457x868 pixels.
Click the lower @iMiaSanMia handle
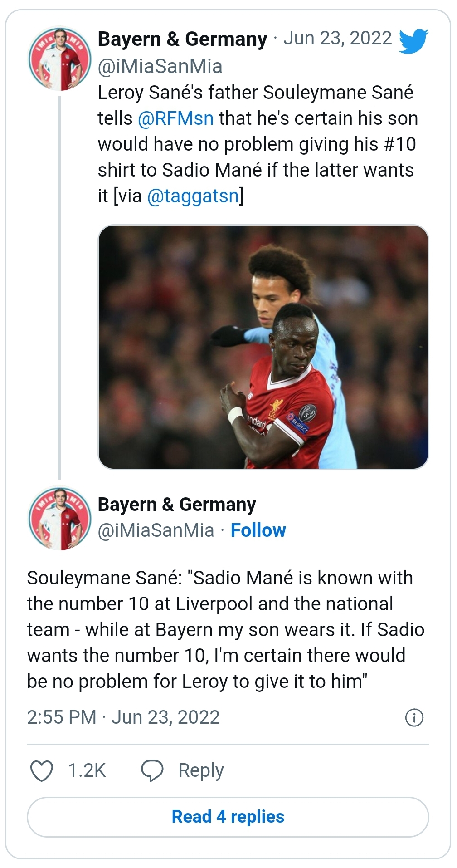(x=156, y=530)
